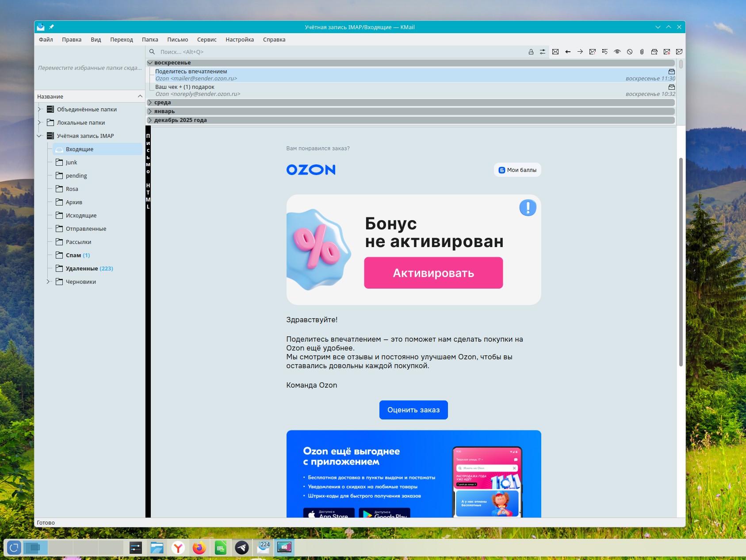Open the 'Файл' menu
The height and width of the screenshot is (560, 746).
46,39
